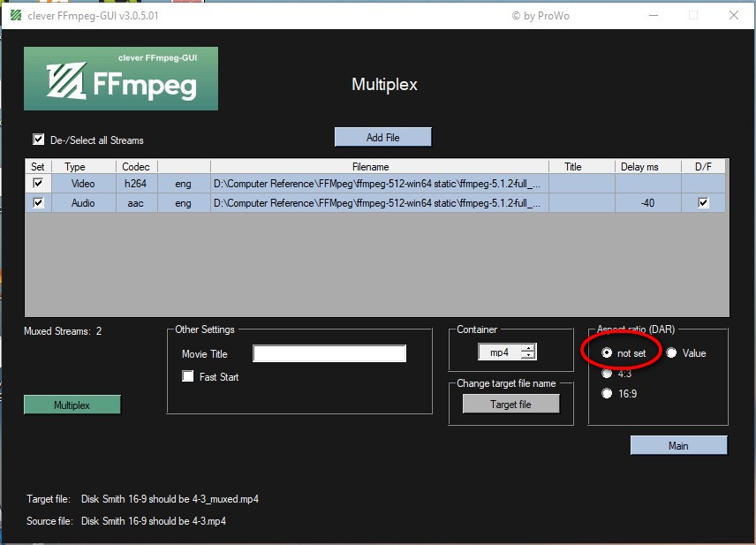Image resolution: width=756 pixels, height=545 pixels.
Task: Start muxing with the Multiplex button
Action: point(72,405)
